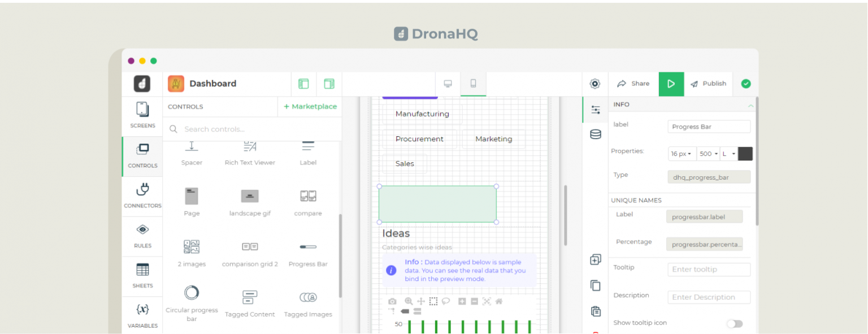Zoom out on the chart with the minus icon
The height and width of the screenshot is (334, 868).
click(x=475, y=301)
